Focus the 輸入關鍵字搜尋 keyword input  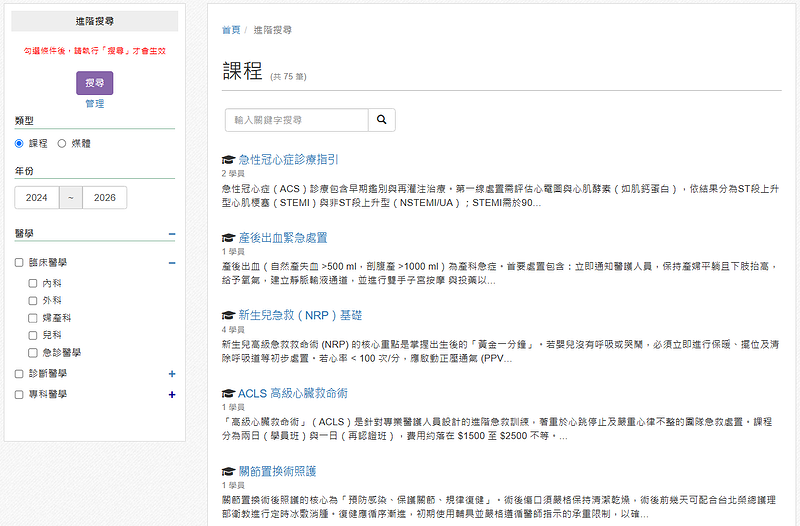(296, 120)
